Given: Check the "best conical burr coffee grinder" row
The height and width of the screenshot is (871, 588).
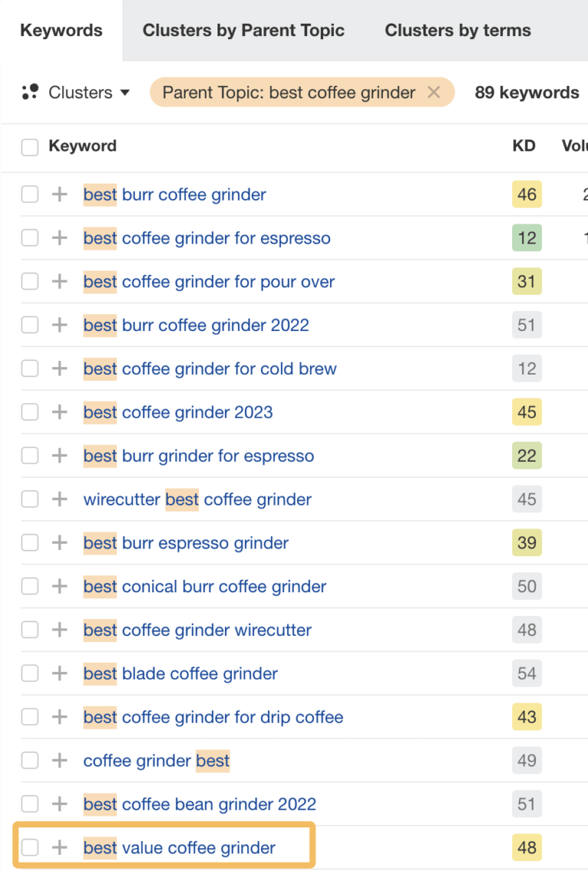Looking at the screenshot, I should pyautogui.click(x=29, y=586).
